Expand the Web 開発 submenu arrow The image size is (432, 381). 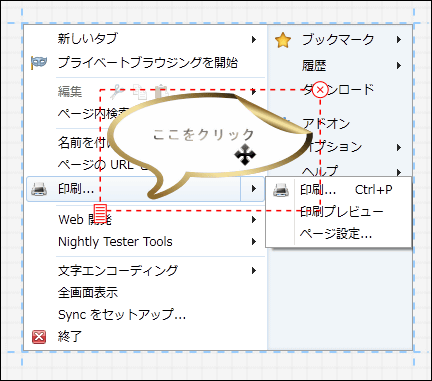[254, 219]
